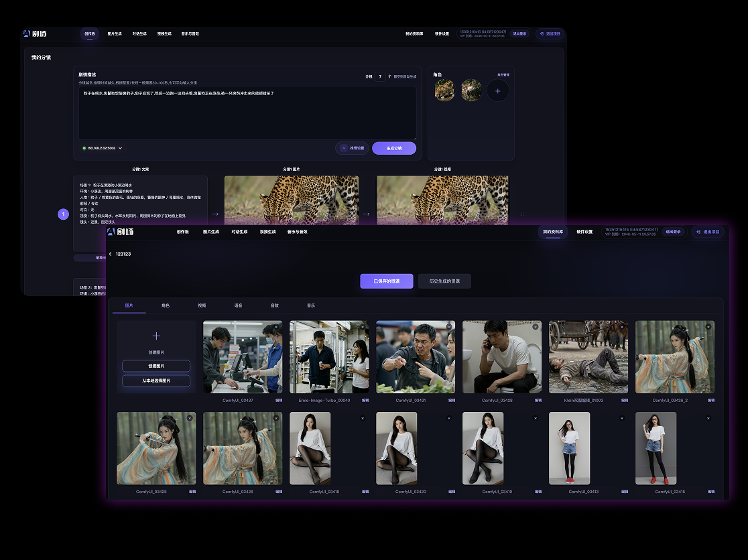The width and height of the screenshot is (748, 560).
Task: Click 退出项目 in front window
Action: tap(708, 232)
